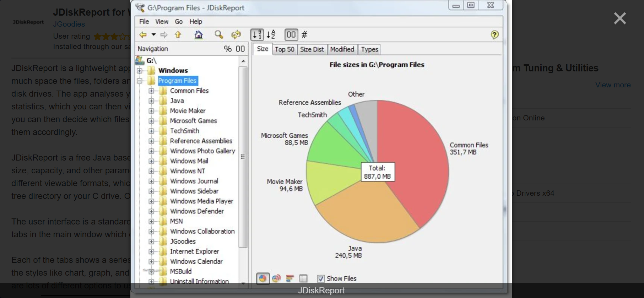Collapse the Program Files tree node
The height and width of the screenshot is (298, 644).
pos(140,81)
